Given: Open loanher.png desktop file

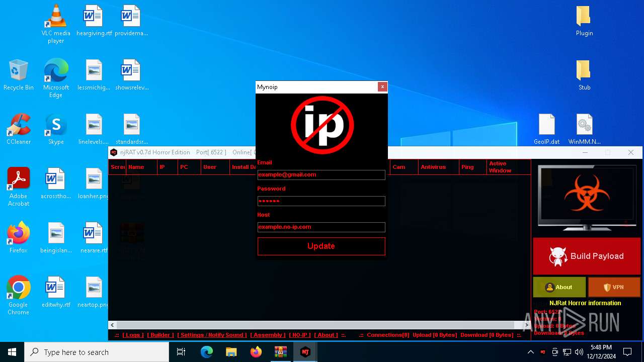Looking at the screenshot, I should coord(94,184).
